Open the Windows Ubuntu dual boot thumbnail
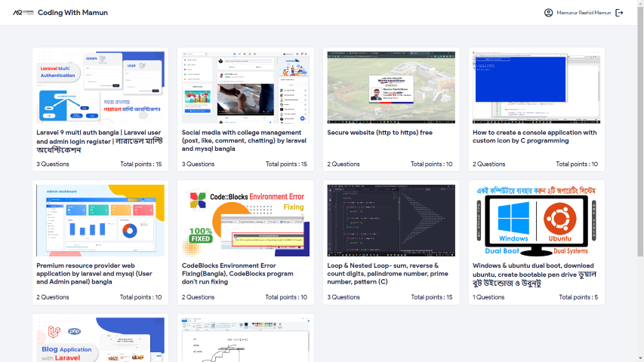This screenshot has height=362, width=644. (536, 220)
